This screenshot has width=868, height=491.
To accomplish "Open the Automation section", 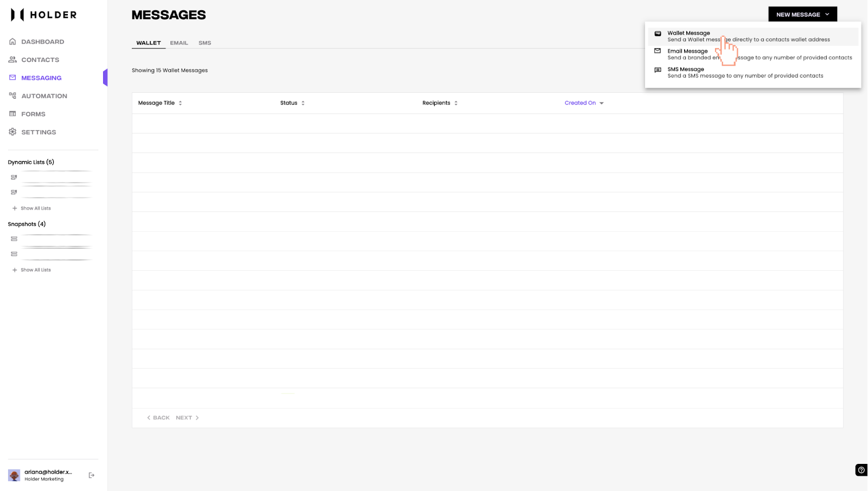I will point(44,96).
